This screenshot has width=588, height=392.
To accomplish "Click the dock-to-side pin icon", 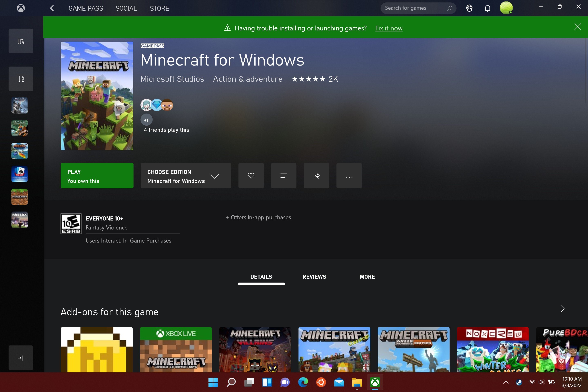I will point(21,358).
